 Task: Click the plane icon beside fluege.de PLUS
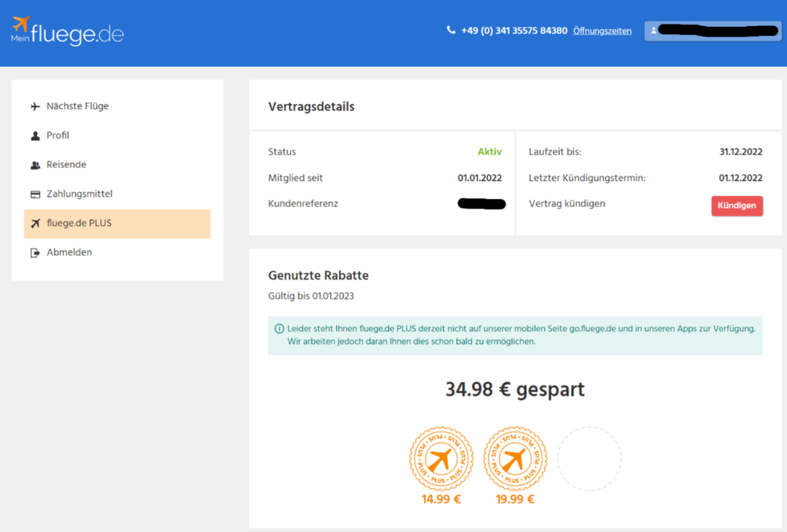pos(35,224)
